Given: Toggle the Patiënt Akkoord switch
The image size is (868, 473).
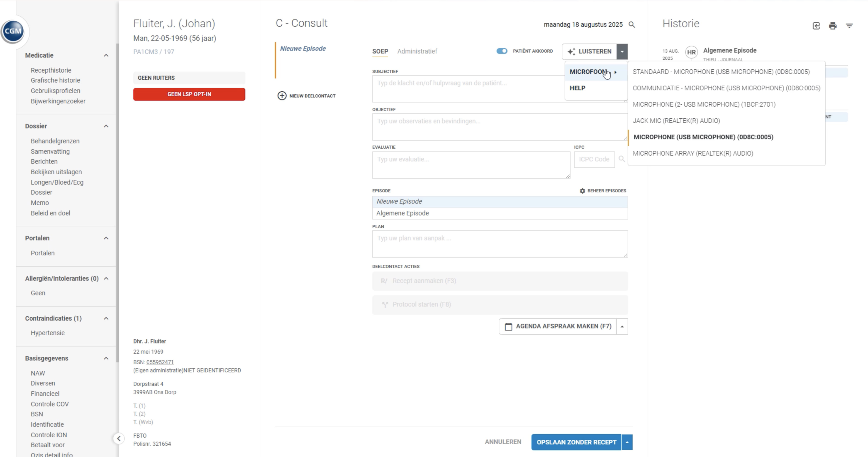Looking at the screenshot, I should [502, 51].
